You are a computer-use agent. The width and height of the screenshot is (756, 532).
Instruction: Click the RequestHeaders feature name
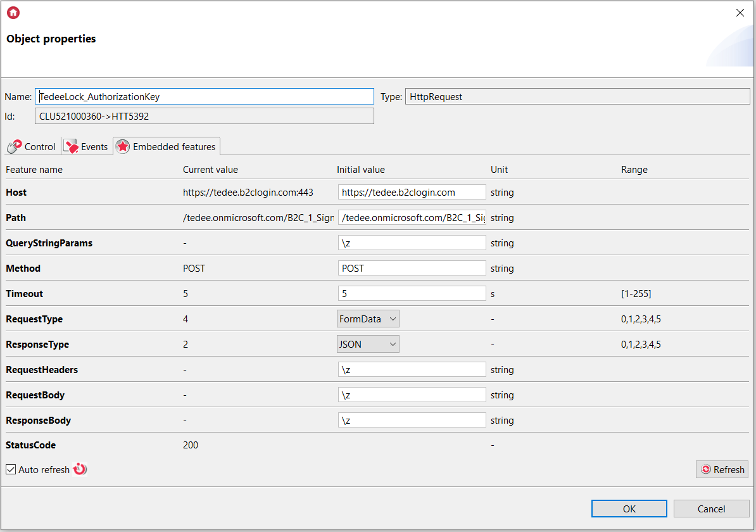point(41,370)
